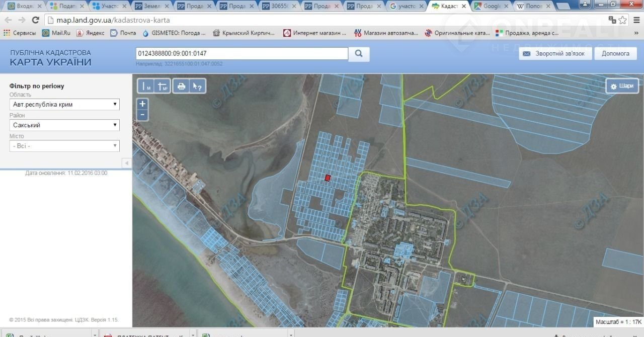Open the Область region dropdown
The height and width of the screenshot is (337, 644).
(x=64, y=105)
